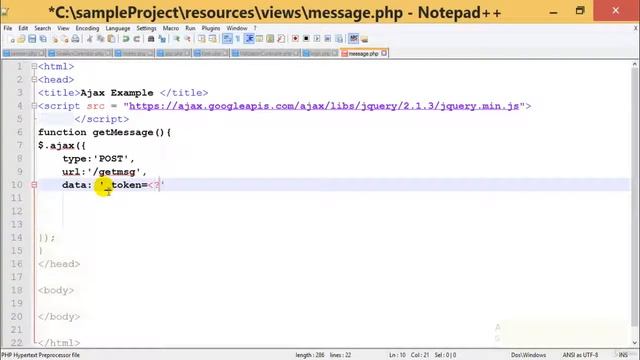This screenshot has width=640, height=360.
Task: Open the Edit menu
Action: click(x=23, y=28)
